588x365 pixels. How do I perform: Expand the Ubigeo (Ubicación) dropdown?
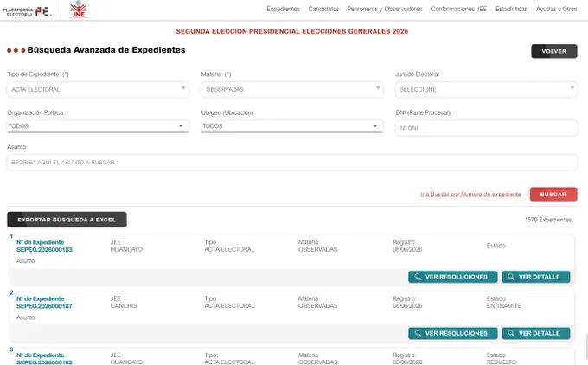pos(292,126)
